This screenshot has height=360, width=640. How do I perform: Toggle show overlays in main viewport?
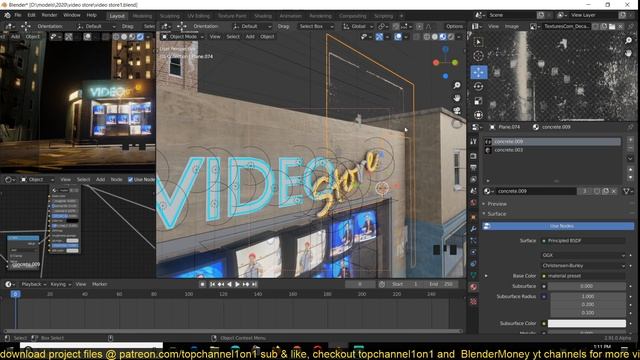pyautogui.click(x=398, y=37)
